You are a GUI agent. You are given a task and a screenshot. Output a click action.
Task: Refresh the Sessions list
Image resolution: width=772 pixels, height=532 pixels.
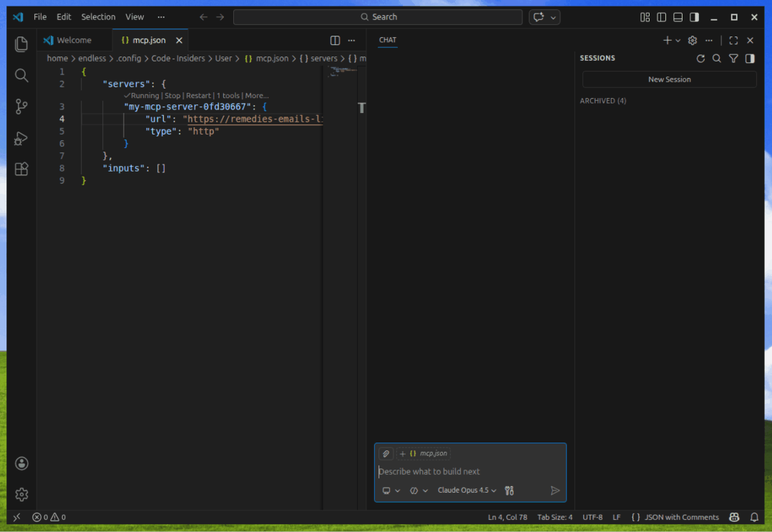coord(700,58)
